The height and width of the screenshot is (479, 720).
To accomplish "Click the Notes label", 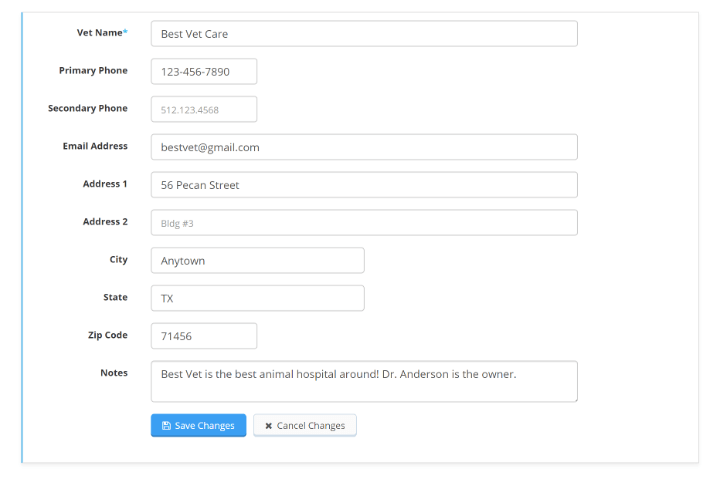I will (x=114, y=373).
